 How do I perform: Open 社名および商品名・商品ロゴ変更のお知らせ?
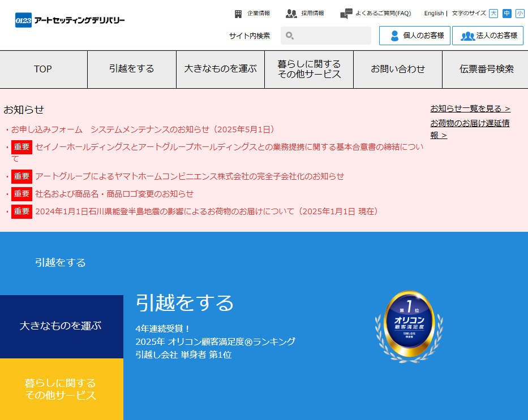(114, 194)
